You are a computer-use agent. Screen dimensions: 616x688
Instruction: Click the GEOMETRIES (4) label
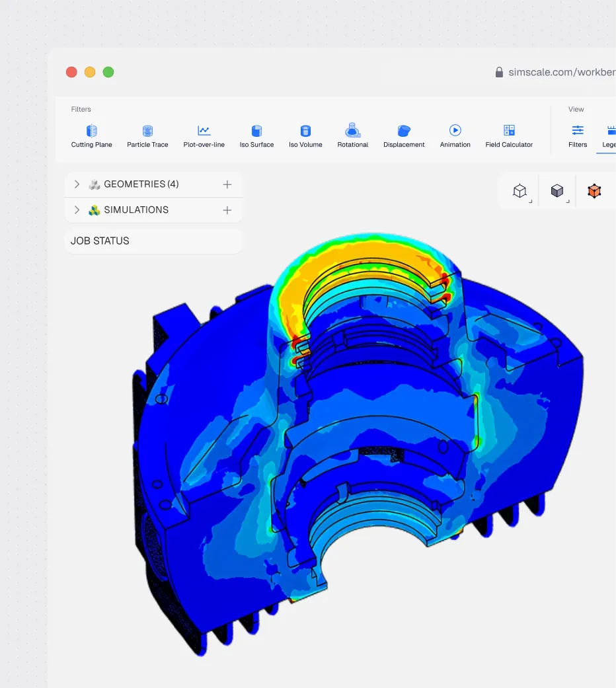click(x=141, y=184)
